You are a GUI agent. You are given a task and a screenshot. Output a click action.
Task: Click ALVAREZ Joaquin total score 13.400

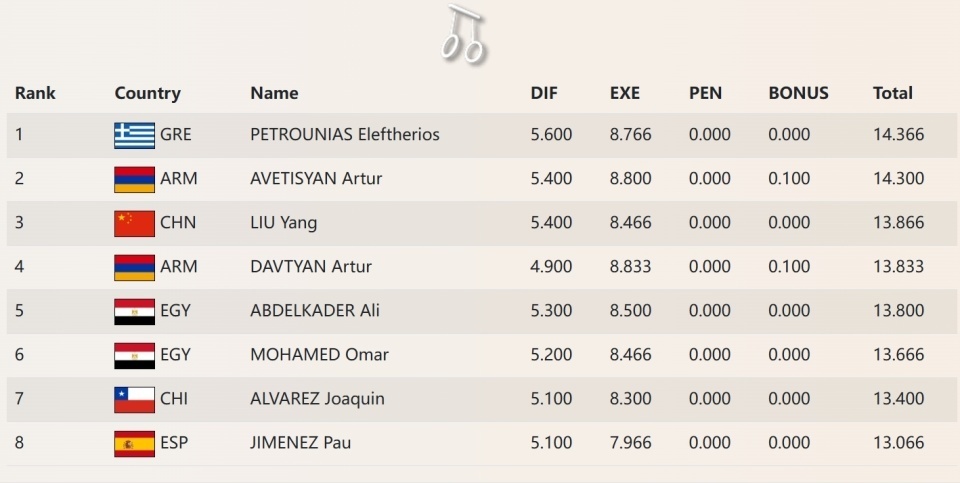click(898, 399)
